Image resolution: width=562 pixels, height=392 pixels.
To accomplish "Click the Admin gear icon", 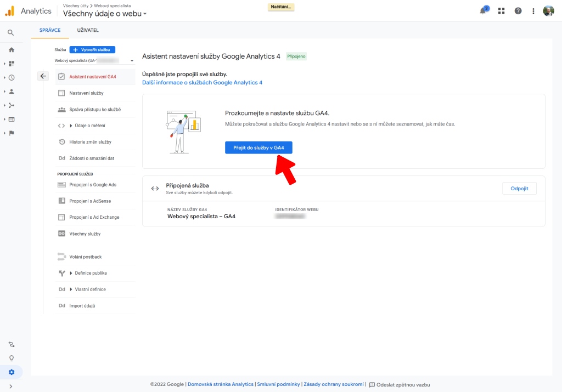I will pos(13,372).
